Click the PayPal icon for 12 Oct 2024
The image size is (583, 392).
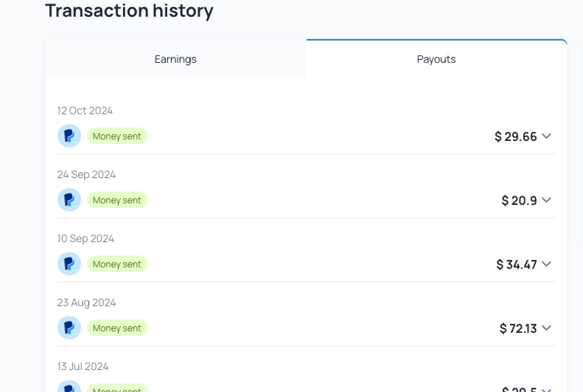[69, 136]
